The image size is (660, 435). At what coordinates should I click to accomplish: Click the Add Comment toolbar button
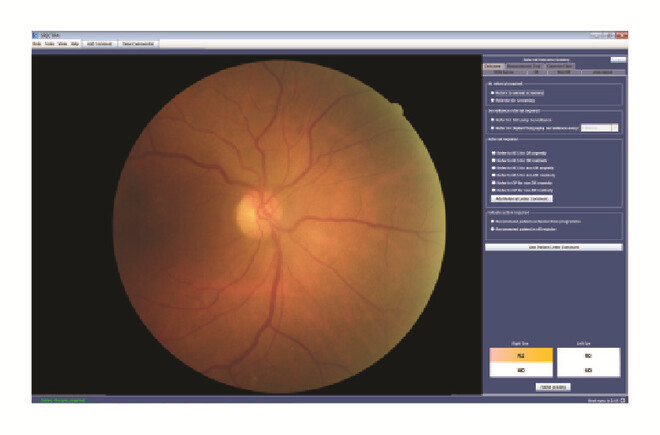100,44
